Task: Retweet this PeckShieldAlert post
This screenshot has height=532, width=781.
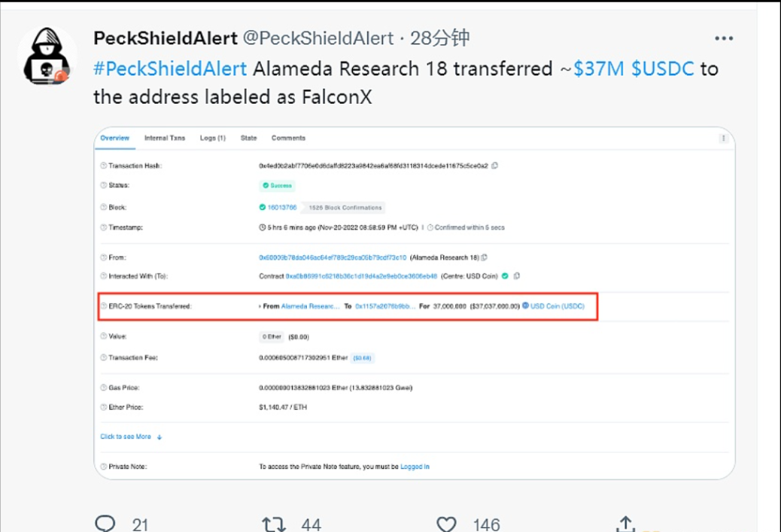Action: [x=274, y=524]
